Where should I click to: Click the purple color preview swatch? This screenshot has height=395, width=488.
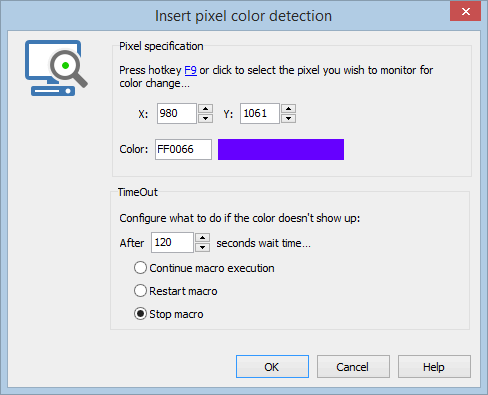tap(281, 149)
